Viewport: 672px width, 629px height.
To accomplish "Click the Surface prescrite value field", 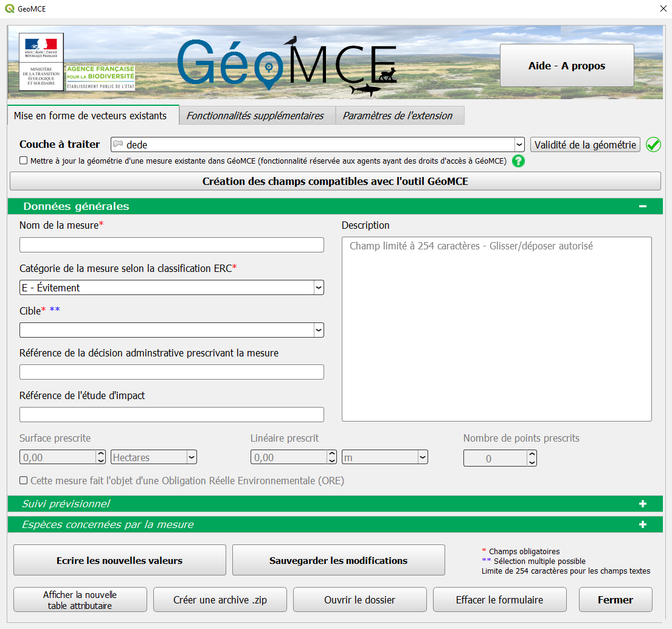I will 58,457.
